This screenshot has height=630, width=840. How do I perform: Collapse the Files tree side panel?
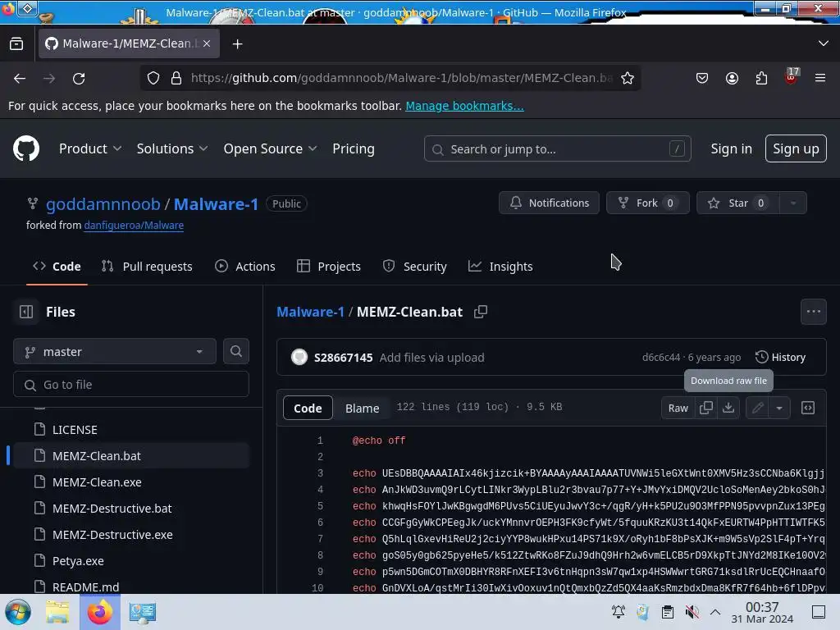point(26,312)
